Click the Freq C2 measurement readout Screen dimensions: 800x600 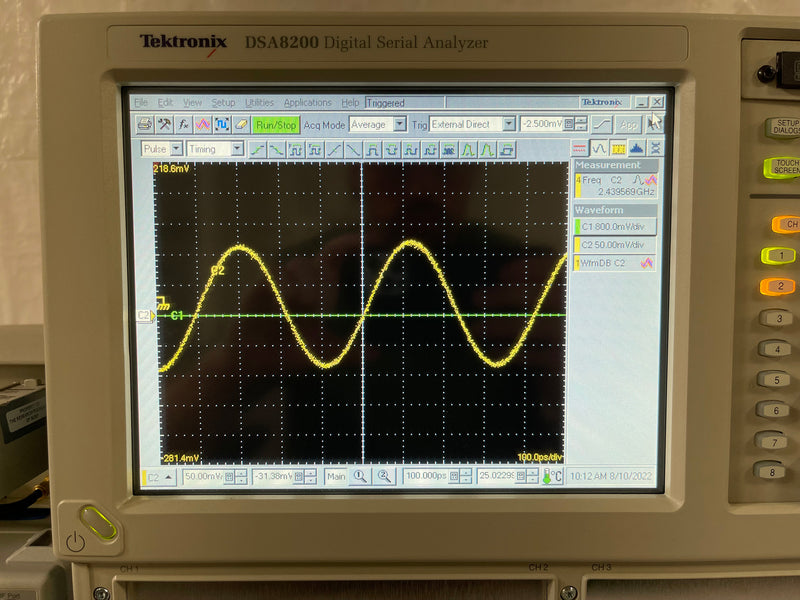[615, 186]
